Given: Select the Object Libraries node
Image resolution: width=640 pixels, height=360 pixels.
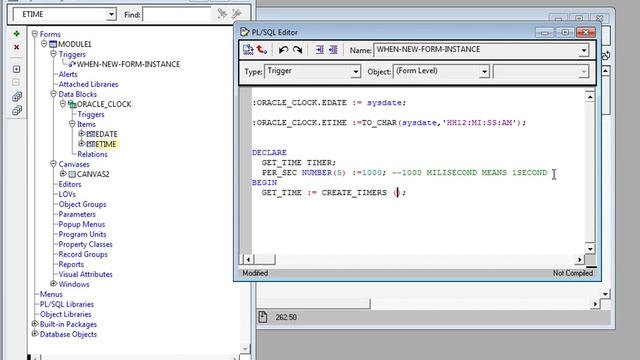Looking at the screenshot, I should coord(65,314).
